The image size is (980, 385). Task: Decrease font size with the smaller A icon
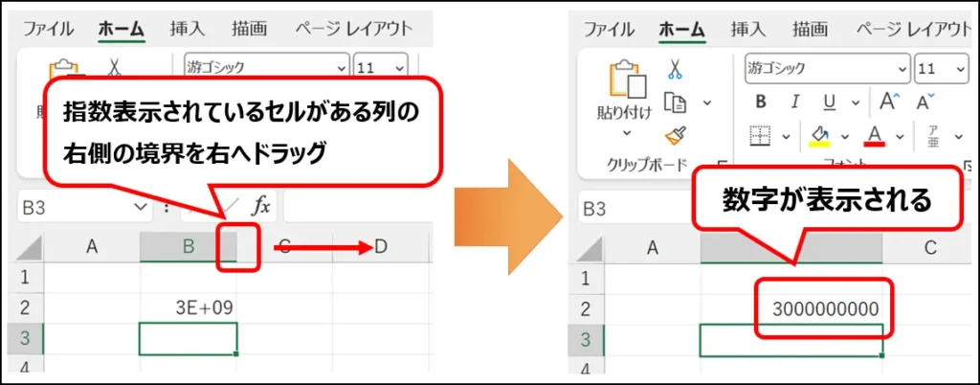coord(925,102)
